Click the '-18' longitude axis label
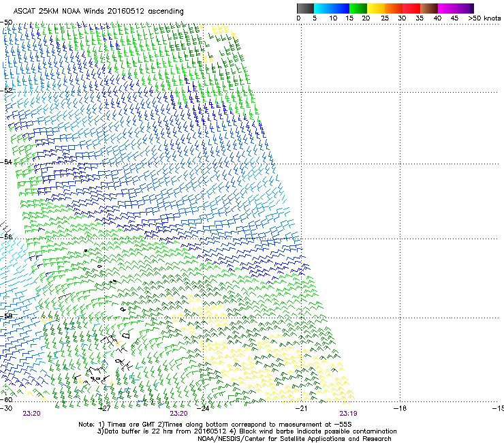Viewport: 504px width, 443px height. 400,408
